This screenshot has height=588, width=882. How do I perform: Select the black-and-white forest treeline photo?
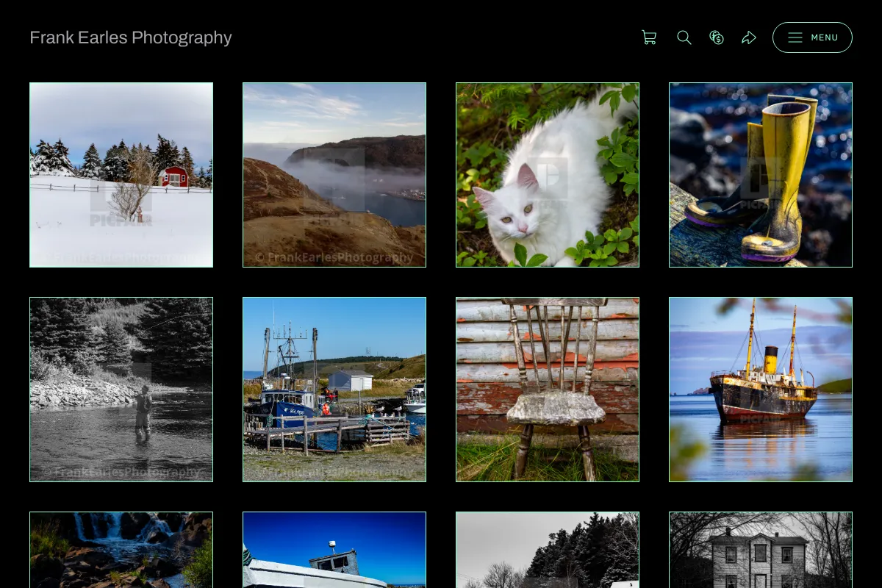(x=548, y=550)
